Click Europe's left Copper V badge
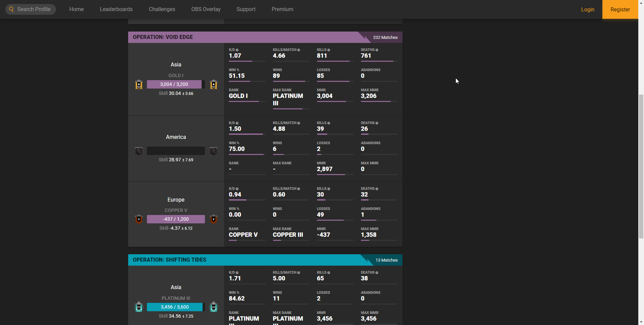644x325 pixels. 139,219
